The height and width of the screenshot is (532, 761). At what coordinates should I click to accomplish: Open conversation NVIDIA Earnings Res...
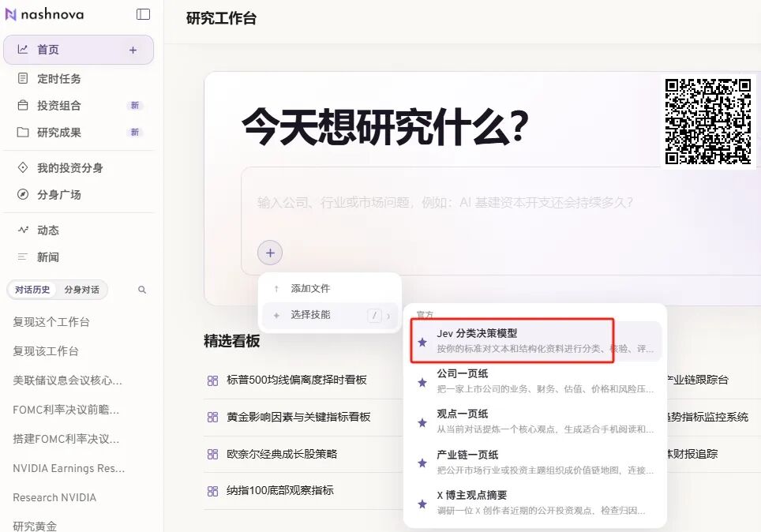69,468
